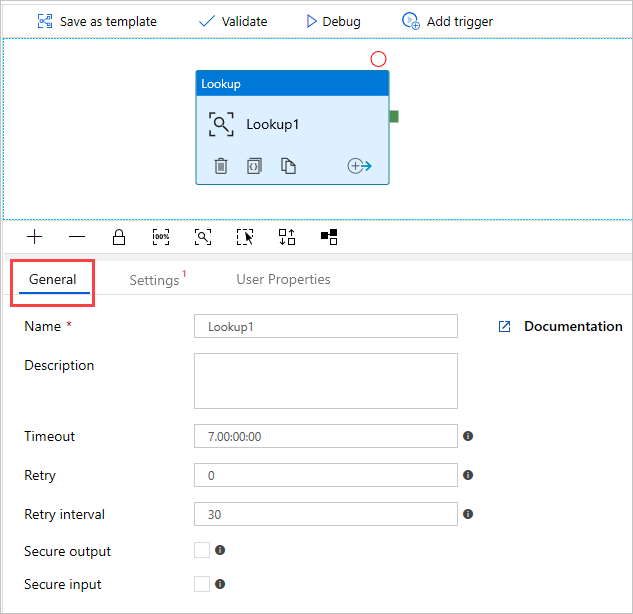Show Secure input info icon

coord(220,584)
